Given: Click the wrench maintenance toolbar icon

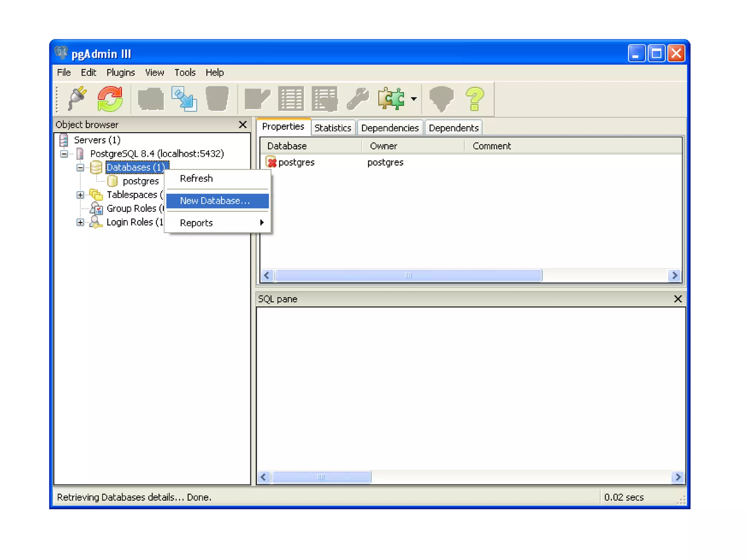Looking at the screenshot, I should 357,98.
